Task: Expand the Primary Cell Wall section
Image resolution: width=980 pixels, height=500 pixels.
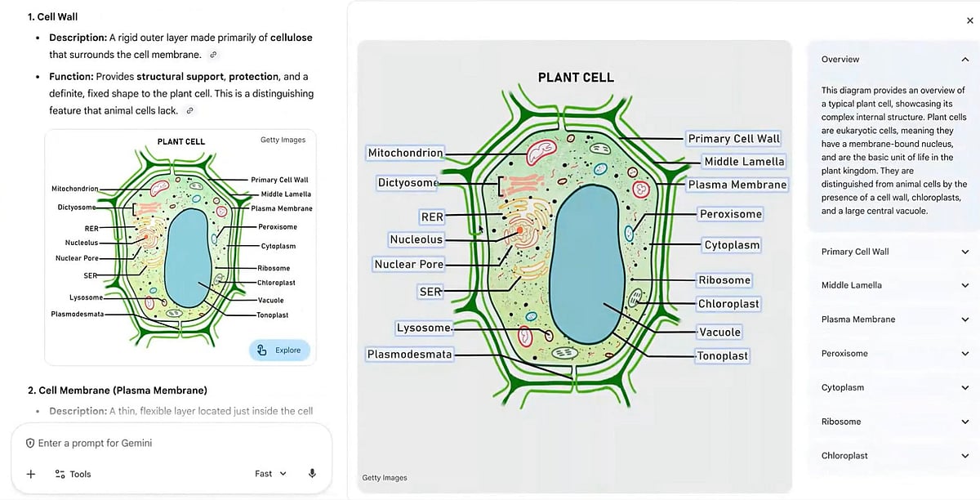Action: (964, 252)
